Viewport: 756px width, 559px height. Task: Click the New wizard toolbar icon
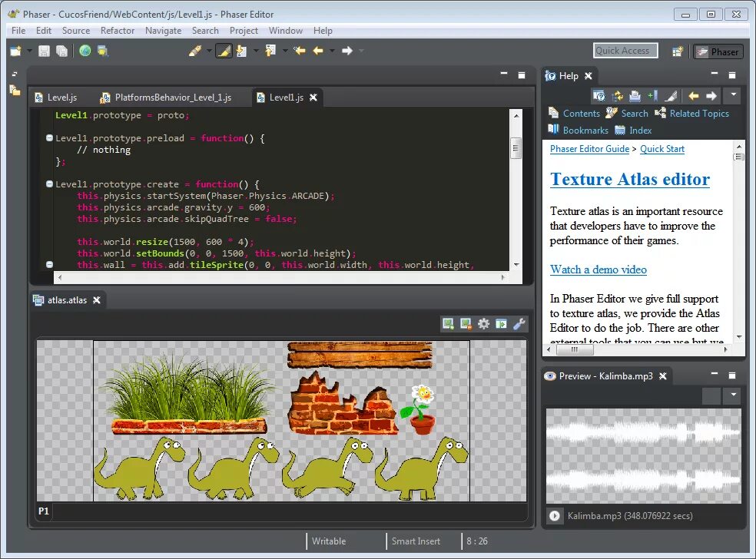16,51
